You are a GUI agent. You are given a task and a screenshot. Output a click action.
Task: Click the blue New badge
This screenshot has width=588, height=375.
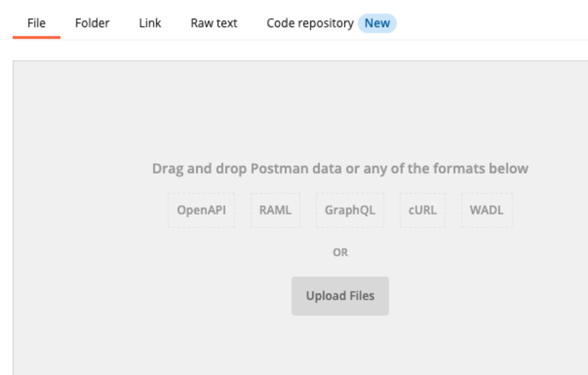[x=377, y=23]
